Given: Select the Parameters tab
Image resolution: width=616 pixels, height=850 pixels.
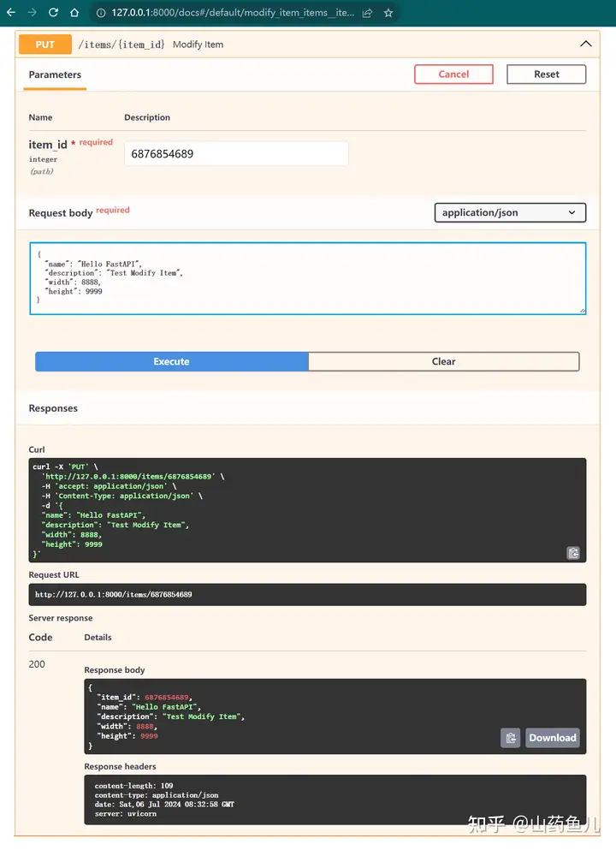Looking at the screenshot, I should 55,74.
